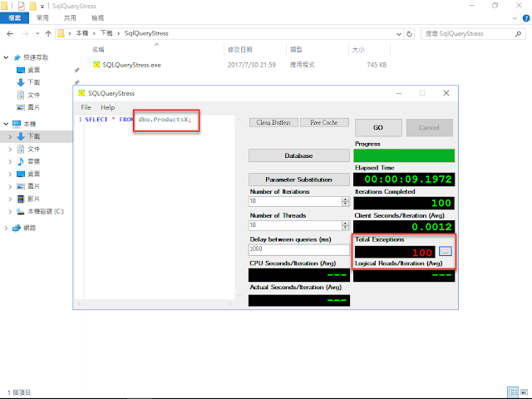Go up one folder level

click(48, 33)
